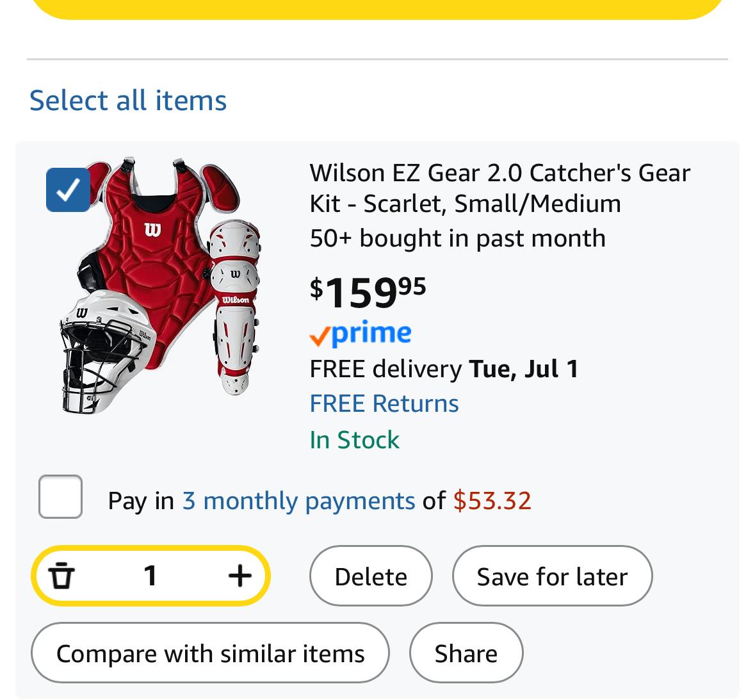This screenshot has width=755, height=700.
Task: Uncheck the Wilson catcher's gear item checkbox
Action: 68,190
